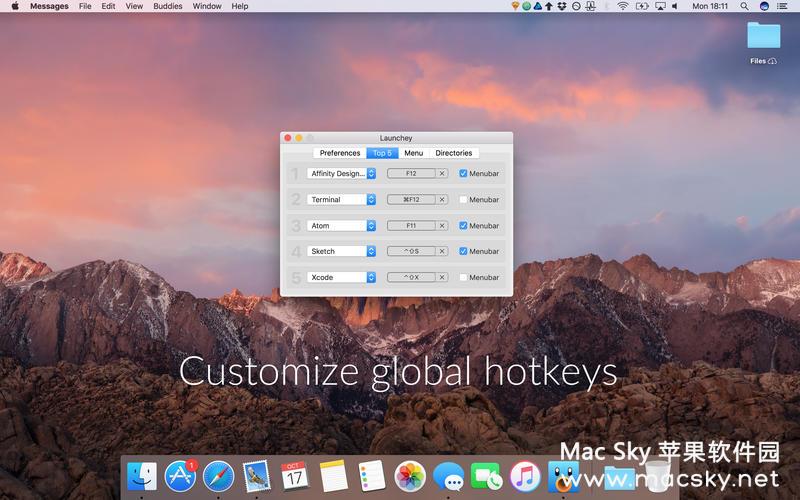Screen dimensions: 800x500
Task: Open the battery status menu
Action: pos(641,6)
